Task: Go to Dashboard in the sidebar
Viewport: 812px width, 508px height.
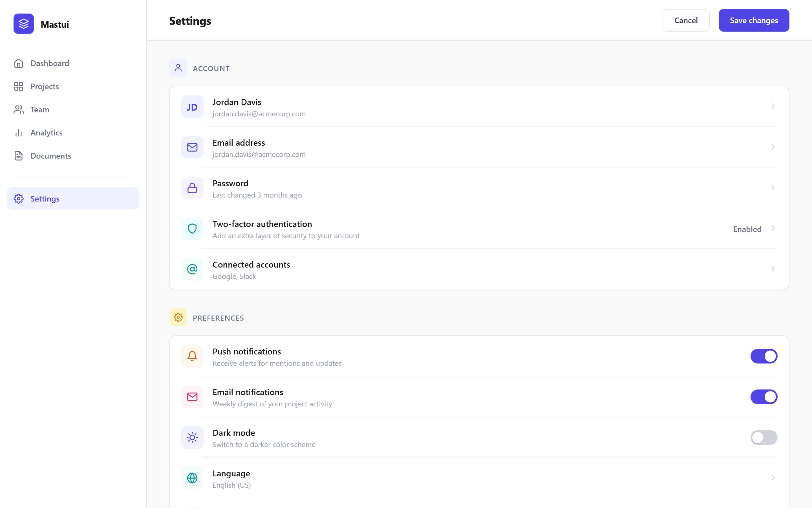Action: (x=73, y=63)
